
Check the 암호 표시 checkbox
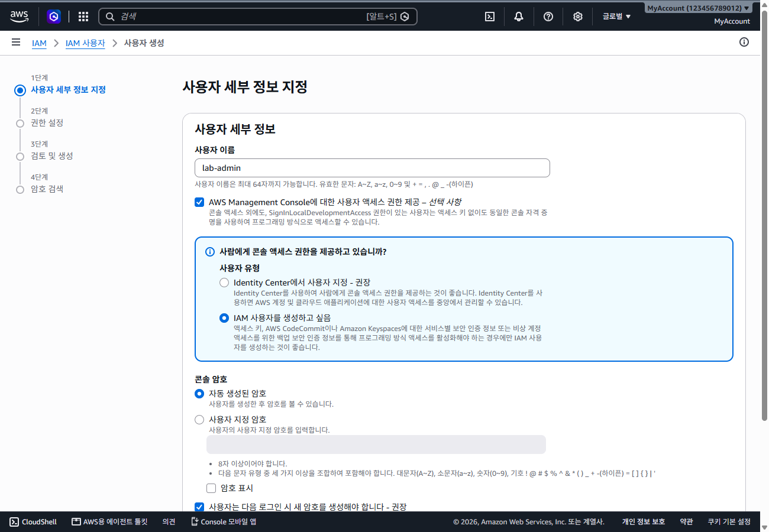pyautogui.click(x=211, y=488)
